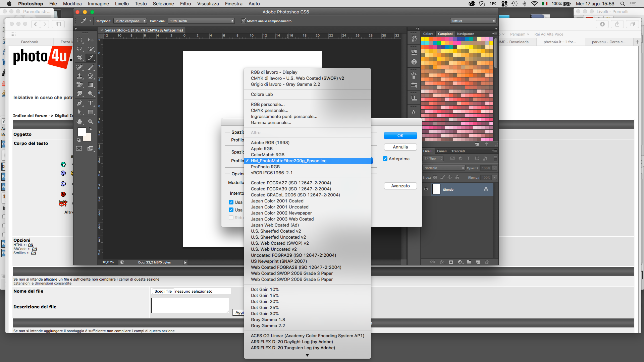Toggle lock all icon in Livelli
Screen dimensions: 644x362
tap(457, 178)
